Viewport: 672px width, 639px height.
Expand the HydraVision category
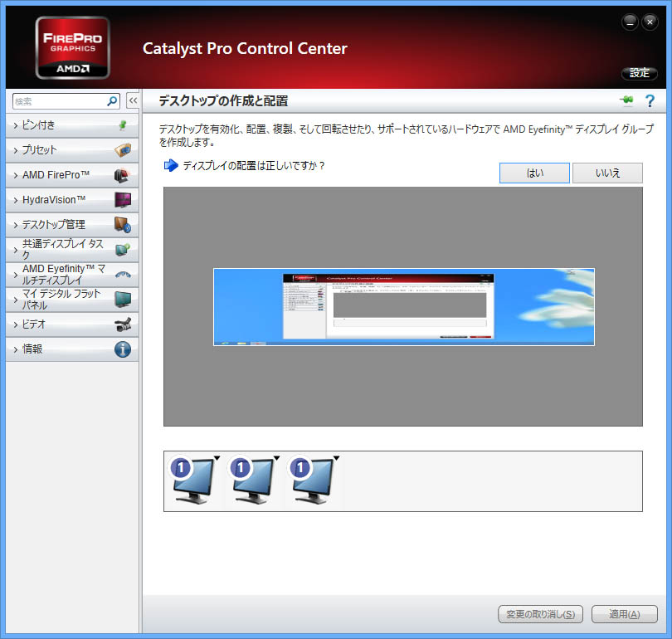pyautogui.click(x=16, y=200)
